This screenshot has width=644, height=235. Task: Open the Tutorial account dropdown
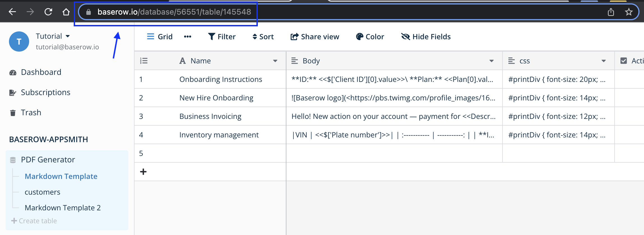point(53,36)
